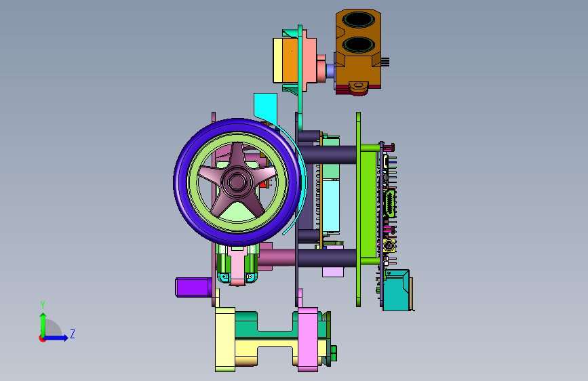Select the purple motor cylinder at lower left
Viewport: 588px width, 381px height.
tap(193, 287)
